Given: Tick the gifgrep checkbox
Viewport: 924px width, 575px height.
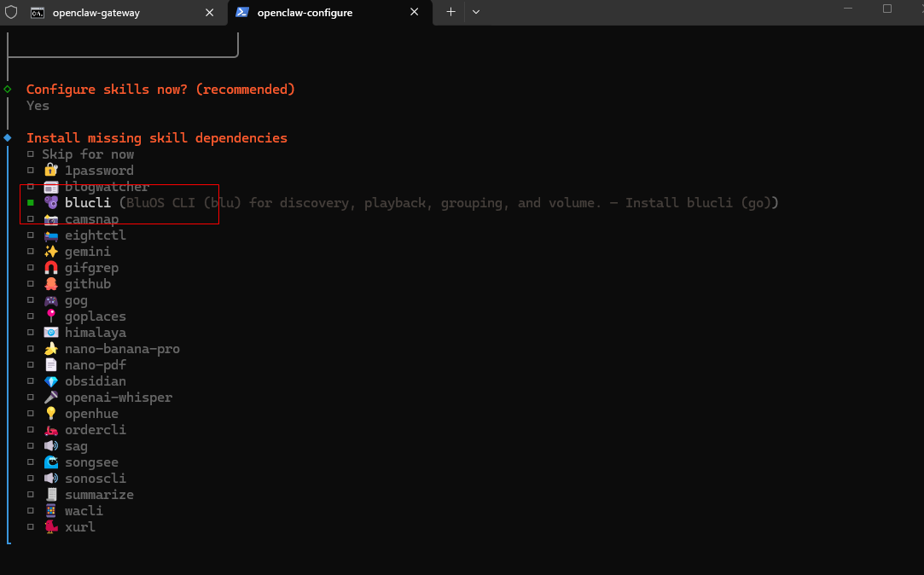Looking at the screenshot, I should coord(30,268).
